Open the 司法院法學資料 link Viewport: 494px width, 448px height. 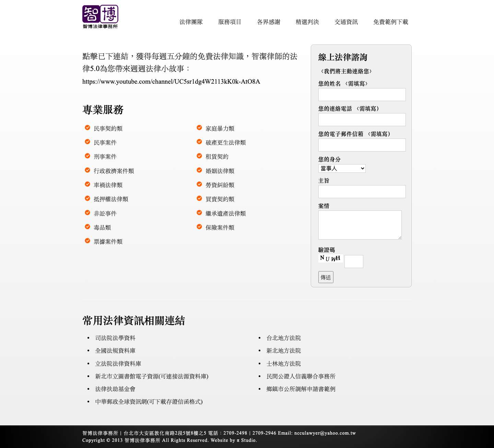(115, 338)
